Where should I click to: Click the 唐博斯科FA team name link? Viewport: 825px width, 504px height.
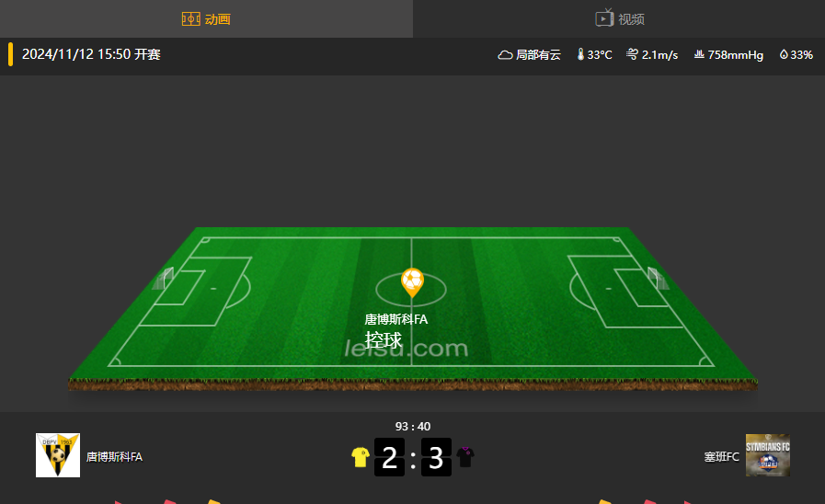coord(114,457)
